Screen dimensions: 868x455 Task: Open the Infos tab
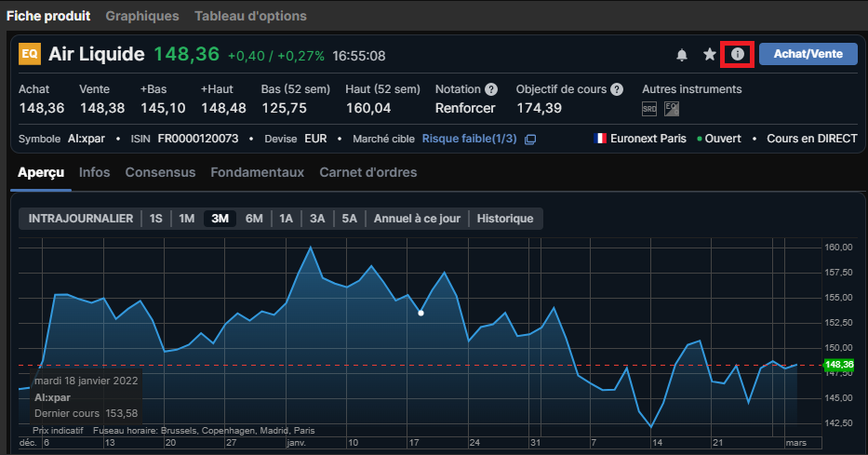pos(95,173)
